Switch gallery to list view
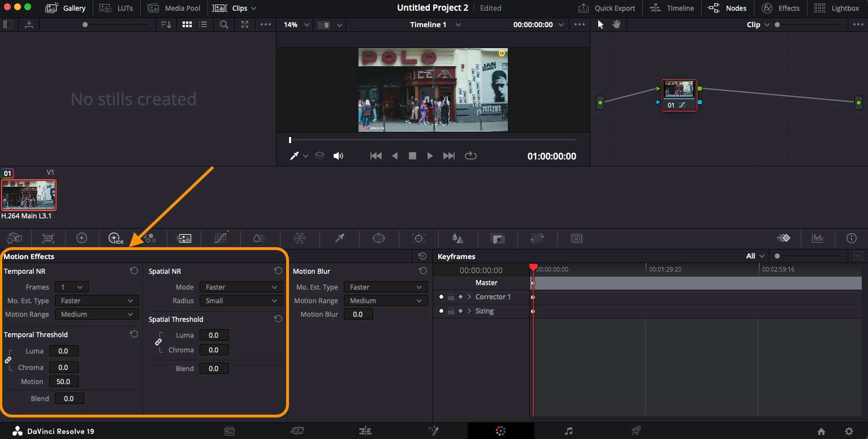This screenshot has height=439, width=868. point(203,25)
